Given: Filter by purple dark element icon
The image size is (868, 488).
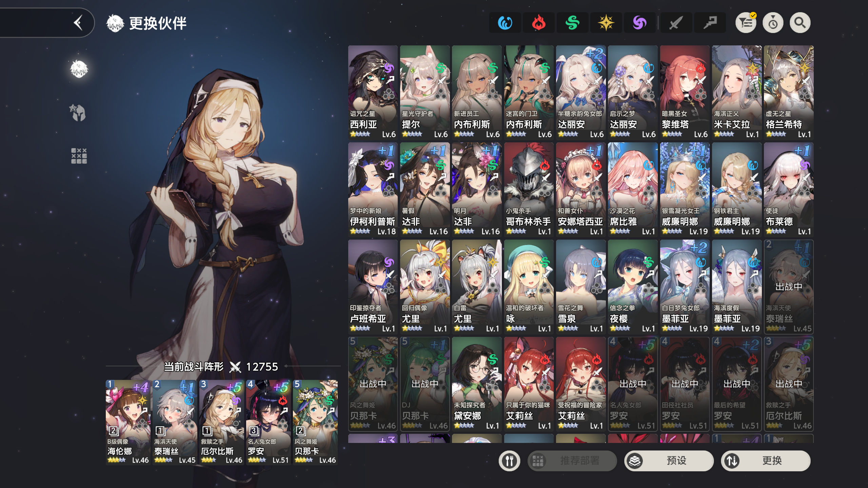Looking at the screenshot, I should 639,23.
